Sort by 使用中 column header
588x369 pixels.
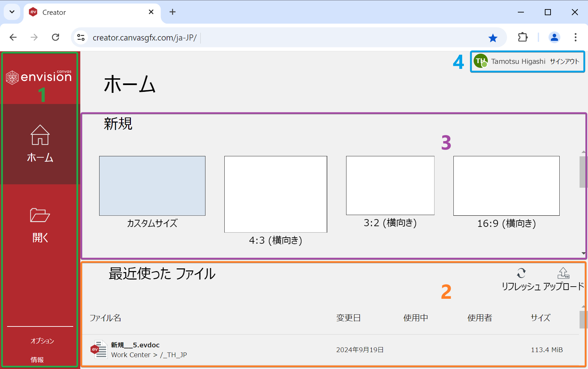pos(416,318)
